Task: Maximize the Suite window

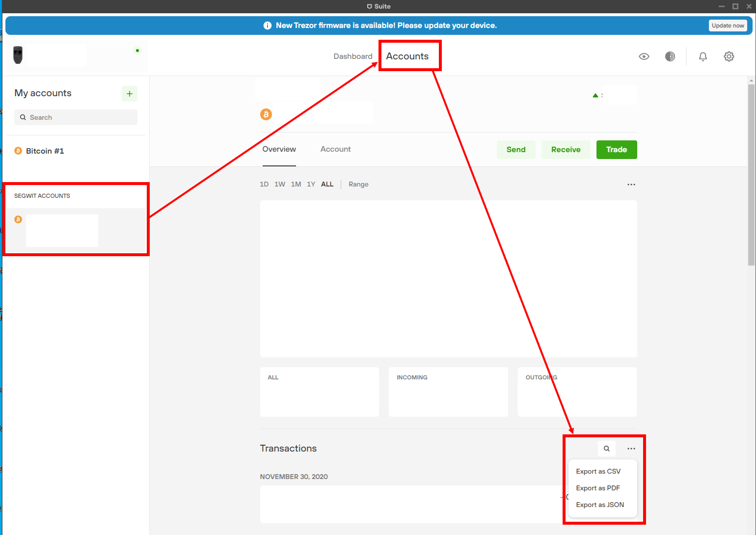Action: point(735,6)
